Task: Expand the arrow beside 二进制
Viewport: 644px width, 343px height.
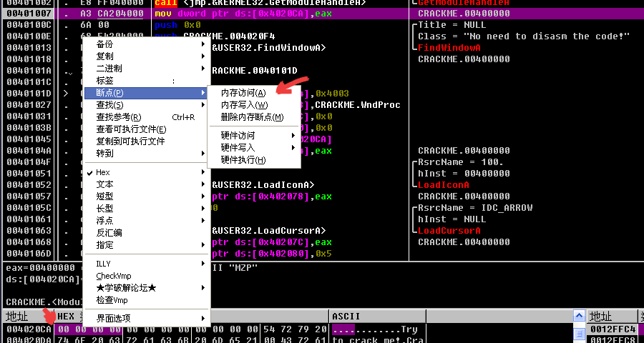Action: point(203,69)
